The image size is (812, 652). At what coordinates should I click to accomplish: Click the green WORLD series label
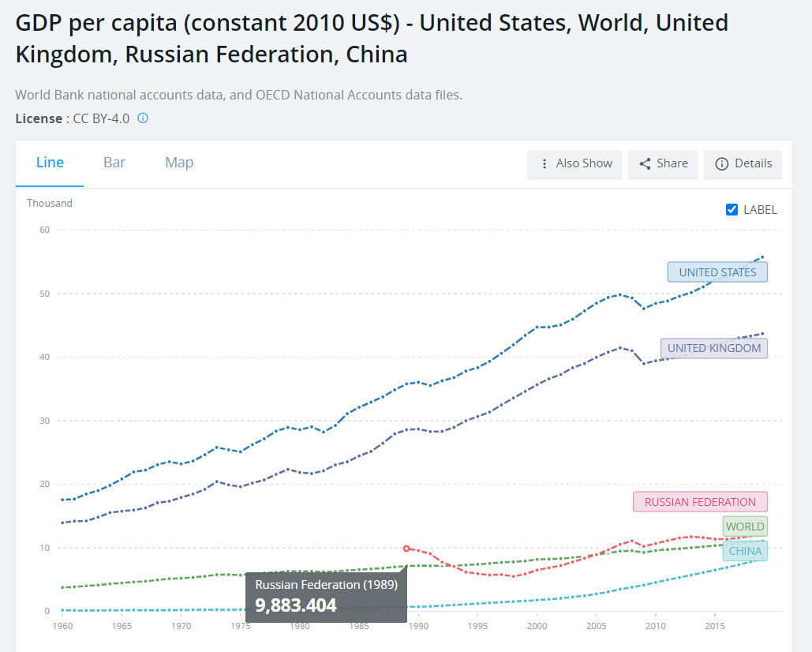pos(745,526)
